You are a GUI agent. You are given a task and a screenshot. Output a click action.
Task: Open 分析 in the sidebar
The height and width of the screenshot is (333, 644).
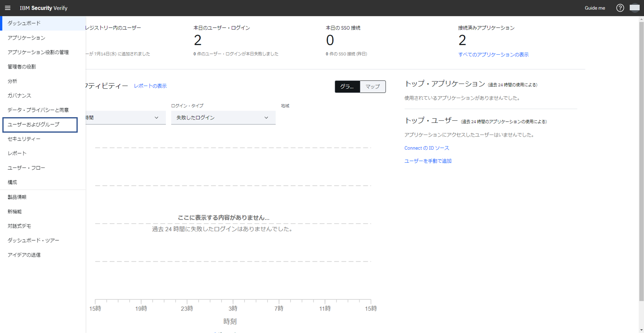tap(43, 81)
